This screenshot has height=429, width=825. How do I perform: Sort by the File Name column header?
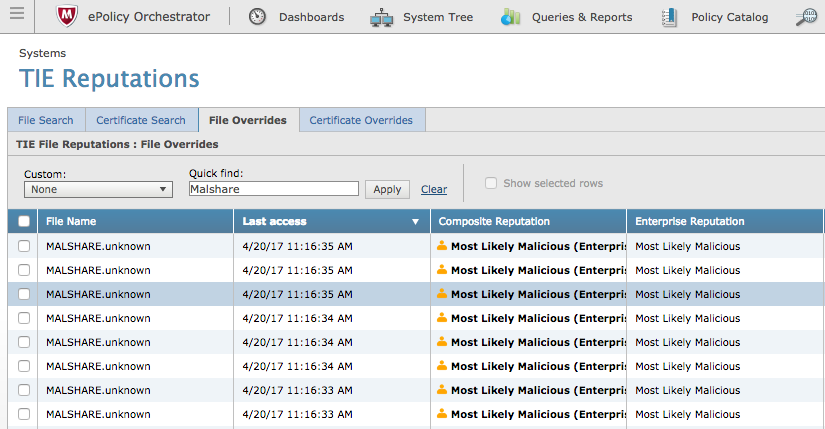pos(136,221)
